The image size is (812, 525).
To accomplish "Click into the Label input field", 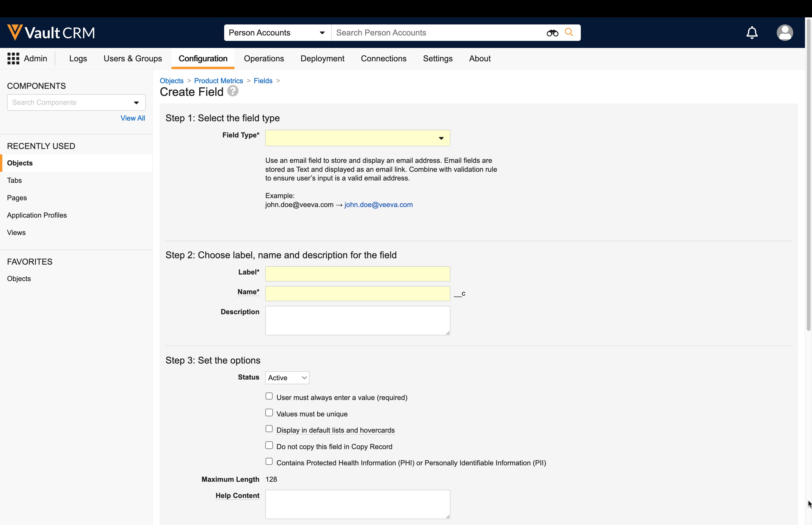I will tap(357, 274).
